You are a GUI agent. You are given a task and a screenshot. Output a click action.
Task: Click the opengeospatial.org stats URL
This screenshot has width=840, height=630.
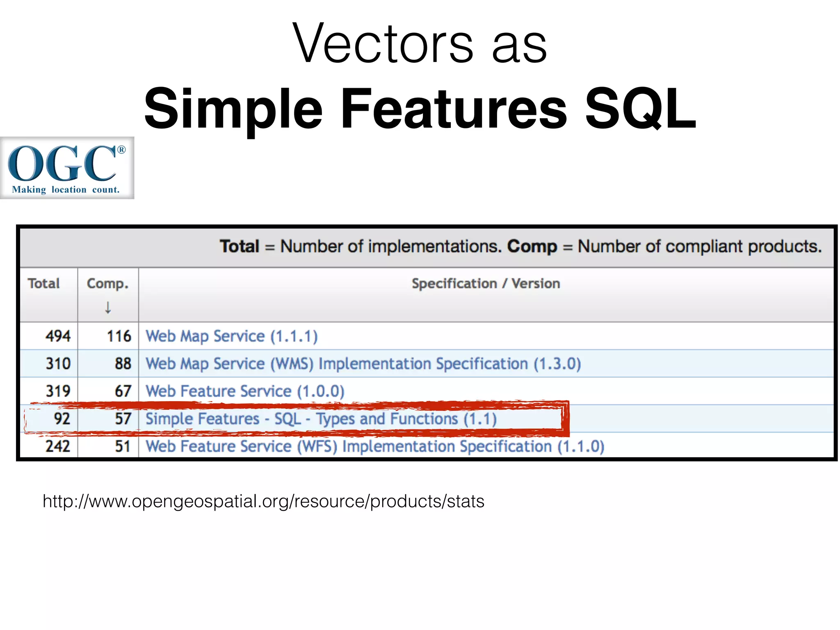pos(263,501)
